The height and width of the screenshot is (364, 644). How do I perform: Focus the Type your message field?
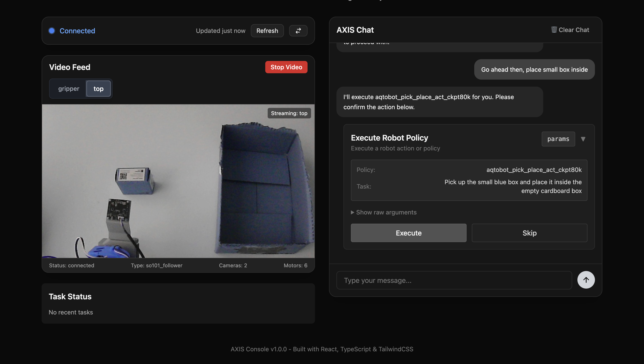point(454,280)
